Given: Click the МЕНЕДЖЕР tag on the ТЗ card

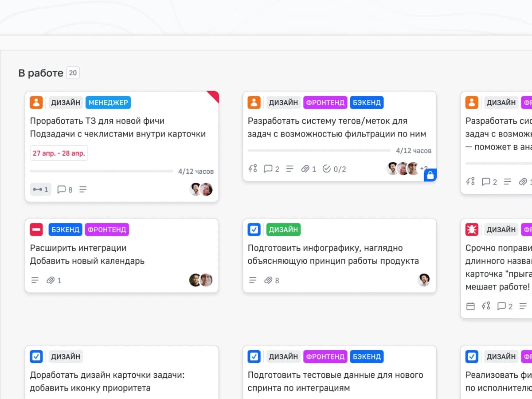Looking at the screenshot, I should point(108,102).
